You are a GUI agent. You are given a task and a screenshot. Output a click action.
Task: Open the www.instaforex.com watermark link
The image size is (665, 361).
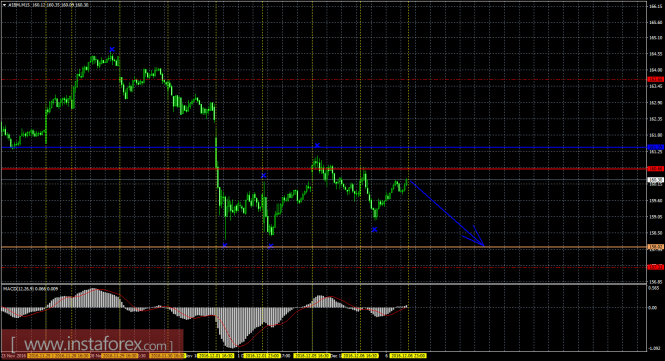(x=92, y=343)
